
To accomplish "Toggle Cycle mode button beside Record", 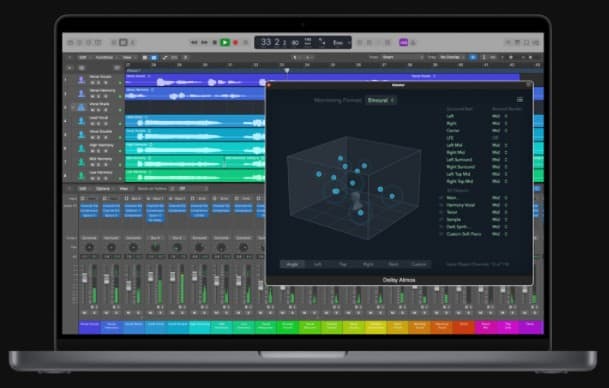I will point(245,42).
